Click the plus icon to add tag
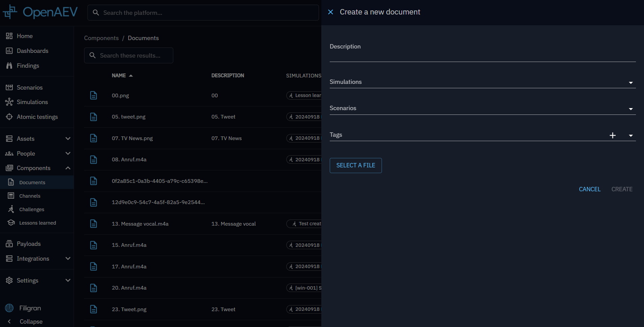Screen dimensions: 644x327 (612, 135)
